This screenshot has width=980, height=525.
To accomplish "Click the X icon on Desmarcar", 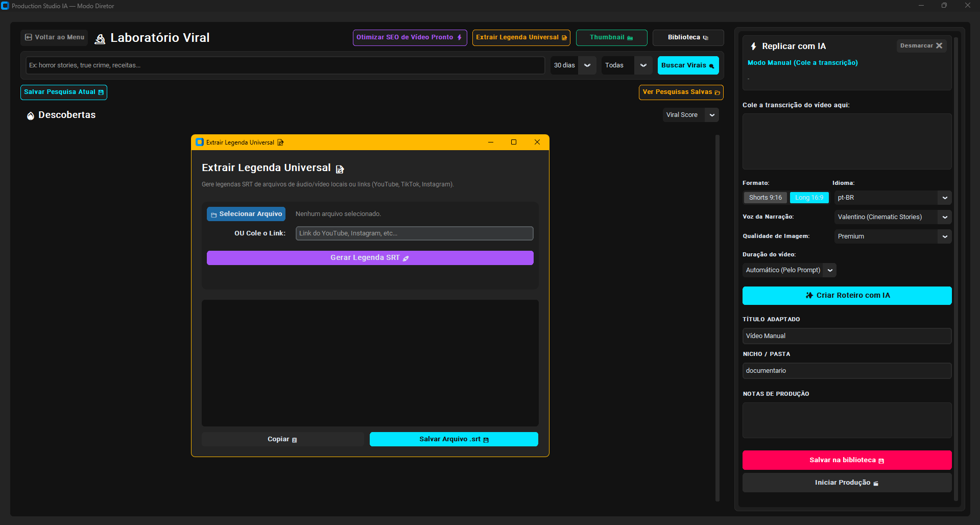I will (x=939, y=45).
